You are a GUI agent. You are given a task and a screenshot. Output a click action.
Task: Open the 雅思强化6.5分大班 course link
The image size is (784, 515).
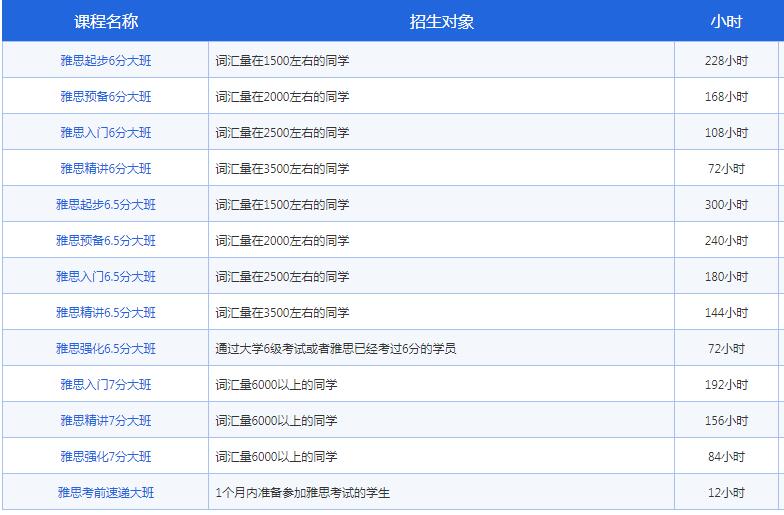point(106,348)
